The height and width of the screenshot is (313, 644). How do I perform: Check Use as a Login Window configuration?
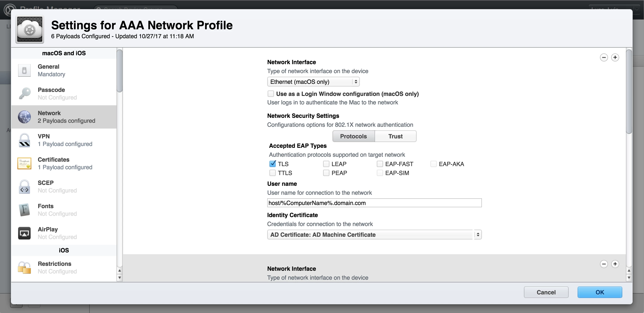click(x=271, y=94)
